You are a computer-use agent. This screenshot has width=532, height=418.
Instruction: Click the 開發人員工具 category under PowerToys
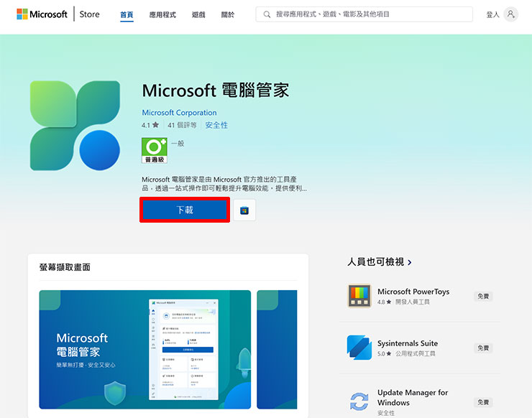(412, 302)
